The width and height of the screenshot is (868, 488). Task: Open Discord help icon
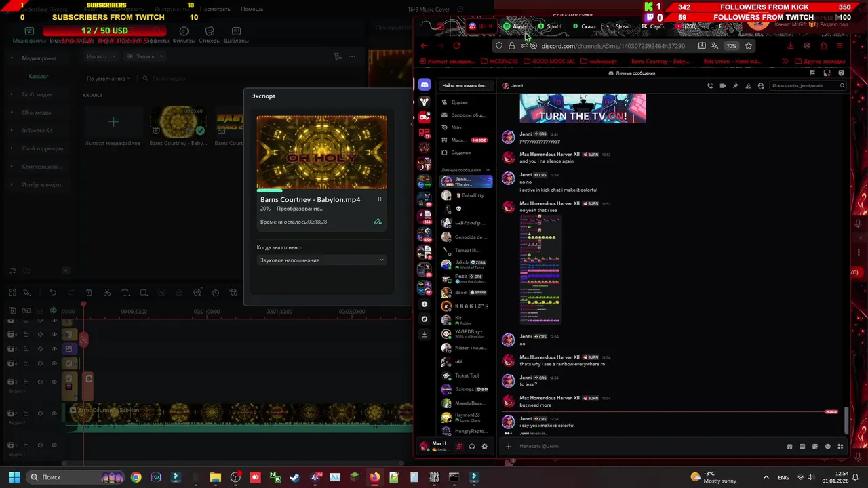pos(842,73)
